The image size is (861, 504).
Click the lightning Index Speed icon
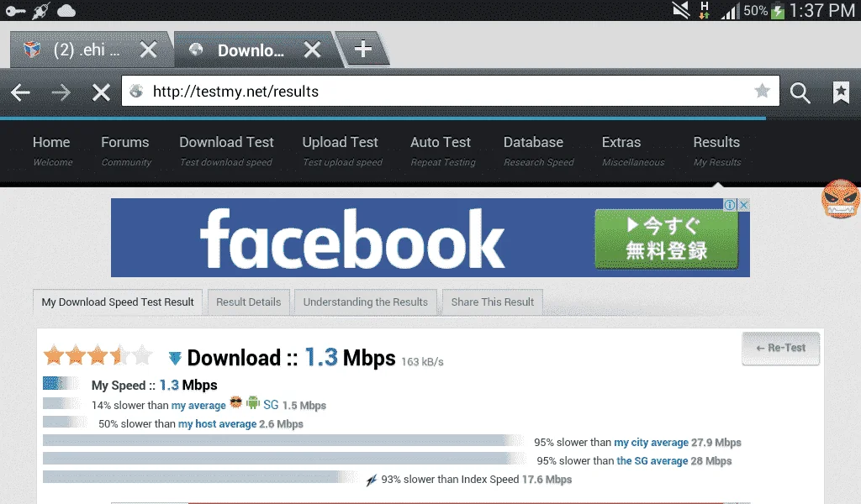click(x=372, y=480)
